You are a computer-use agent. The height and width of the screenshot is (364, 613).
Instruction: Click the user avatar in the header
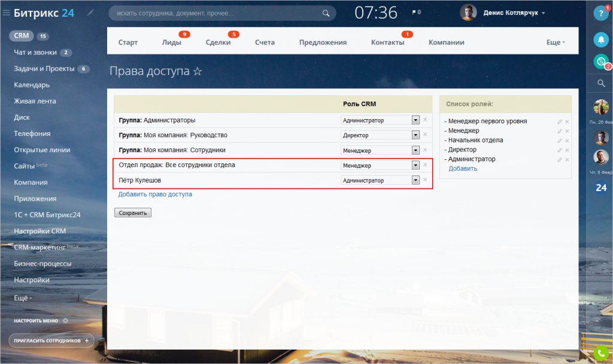[x=468, y=13]
